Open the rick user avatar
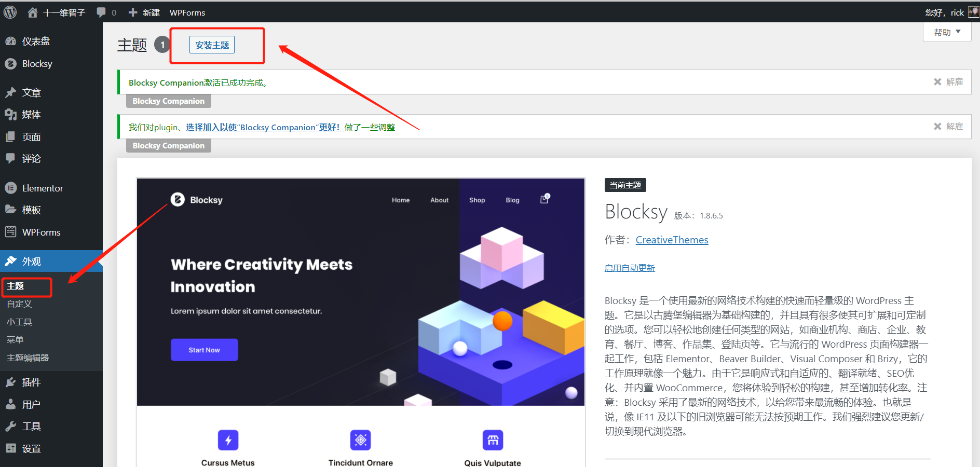980x467 pixels. click(x=974, y=12)
